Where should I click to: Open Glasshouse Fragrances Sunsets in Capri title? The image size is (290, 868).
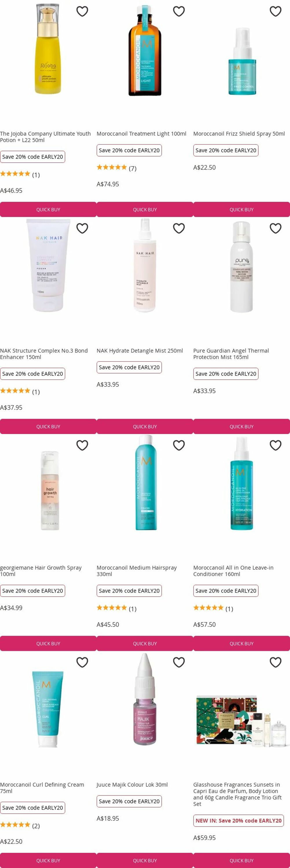tap(237, 794)
